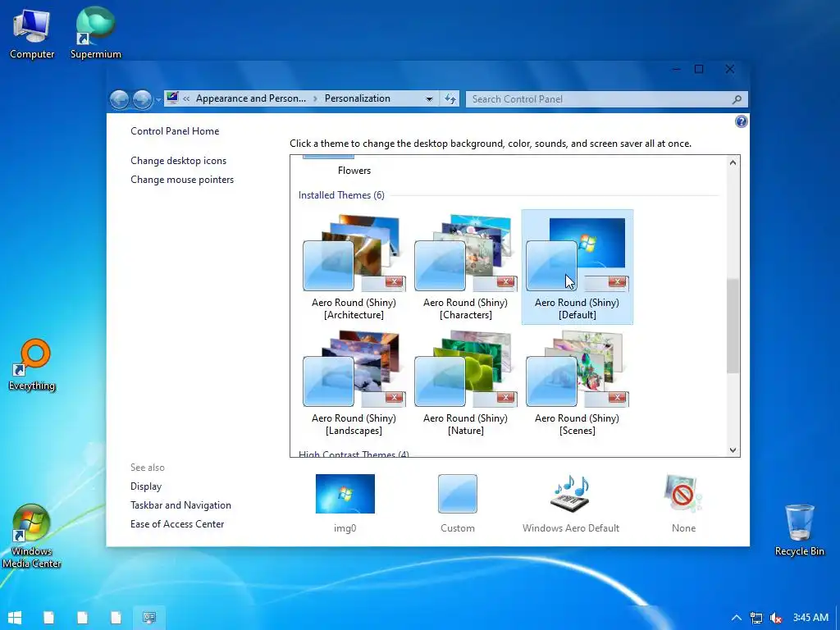840x630 pixels.
Task: Open the Custom window color setting
Action: 458,504
